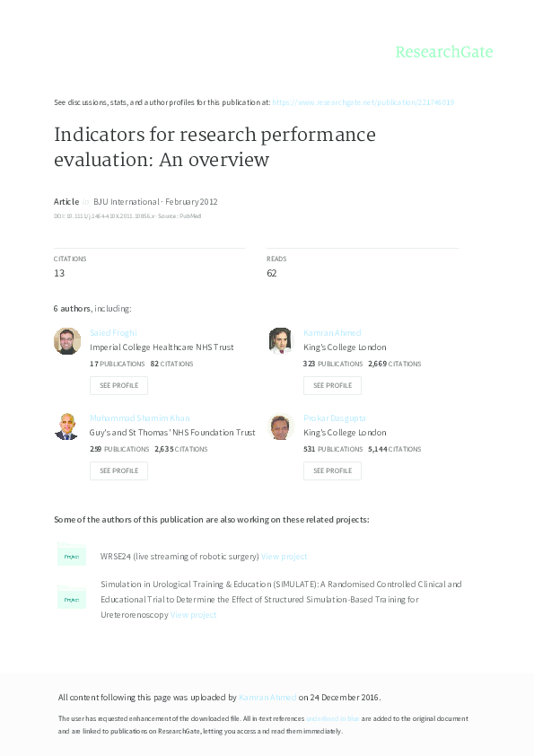Click SEE PROFILE under Kamran Ahmed
This screenshot has width=534, height=756.
click(332, 385)
